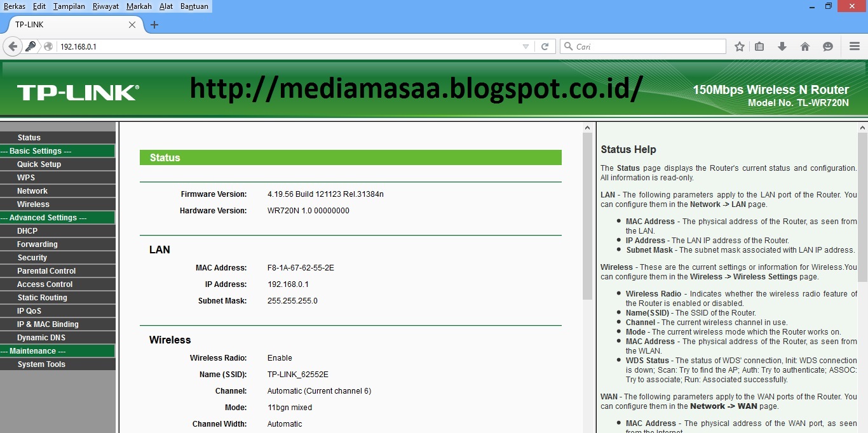Click the search magnifier icon
Image resolution: width=868 pixels, height=433 pixels.
tap(567, 46)
